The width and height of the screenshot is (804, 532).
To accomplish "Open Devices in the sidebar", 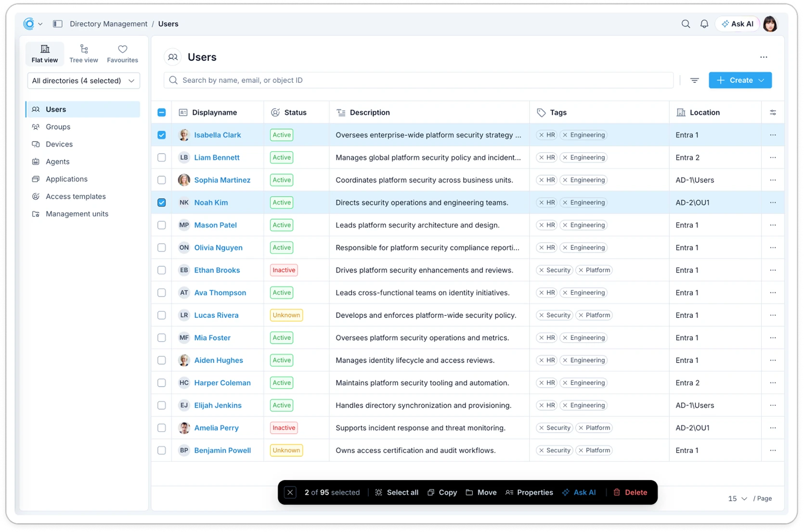I will coord(83,144).
